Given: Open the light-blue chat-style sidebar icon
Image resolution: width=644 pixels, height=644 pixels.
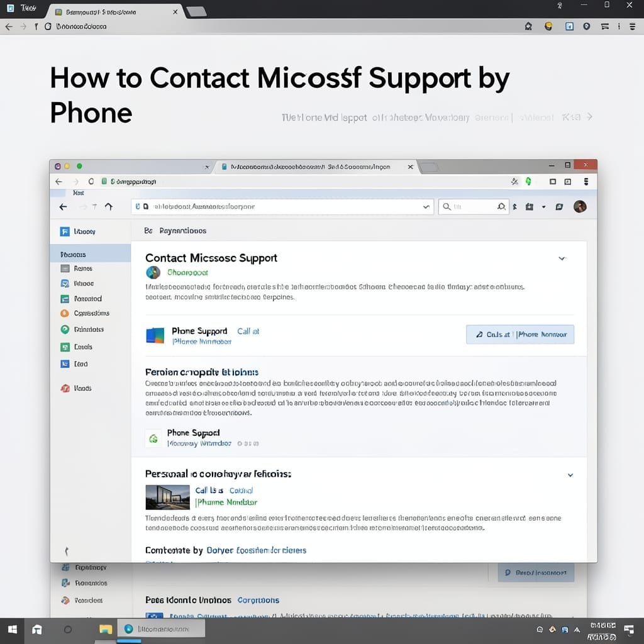Looking at the screenshot, I should coord(65,284).
